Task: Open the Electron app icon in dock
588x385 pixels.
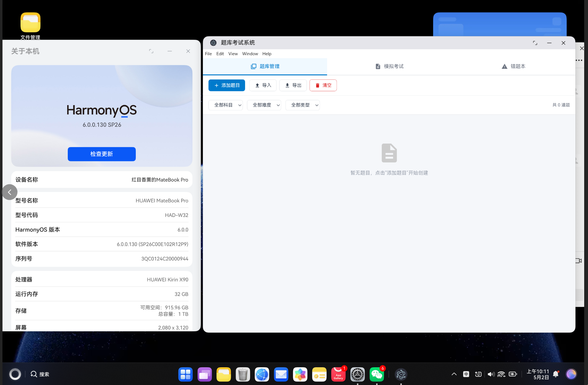Action: point(401,374)
